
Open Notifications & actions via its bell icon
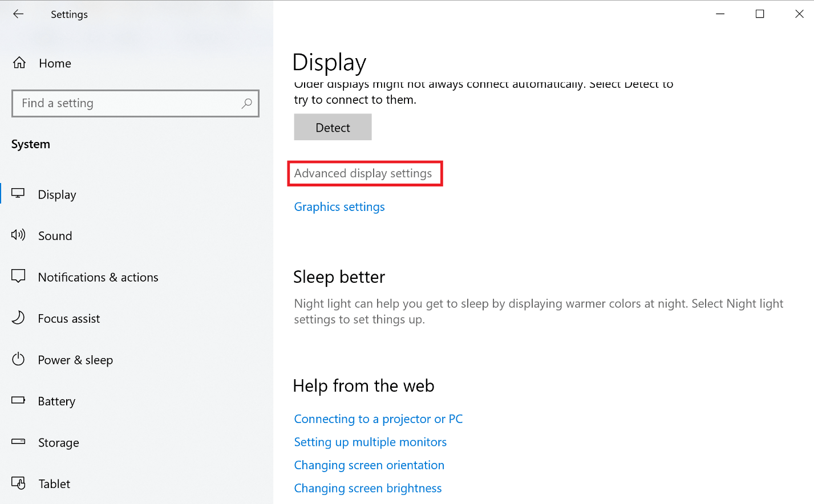coord(18,277)
